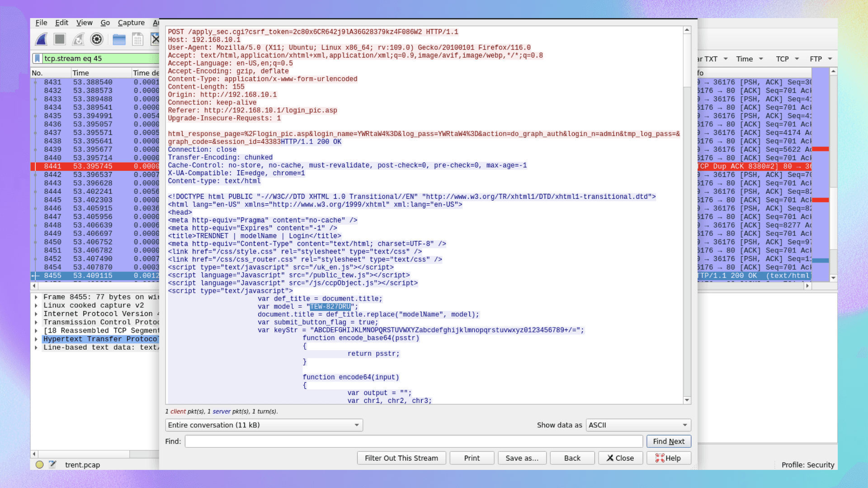The image size is (868, 488).
Task: Click the POST /apply_sec.cgi request line
Action: click(313, 32)
